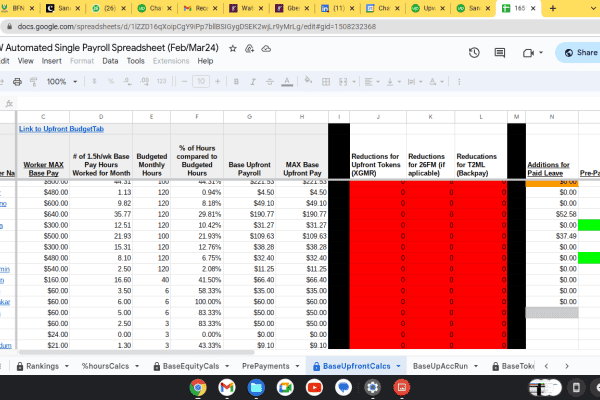This screenshot has height=400, width=600.
Task: Click the Print icon in toolbar
Action: pyautogui.click(x=17, y=82)
